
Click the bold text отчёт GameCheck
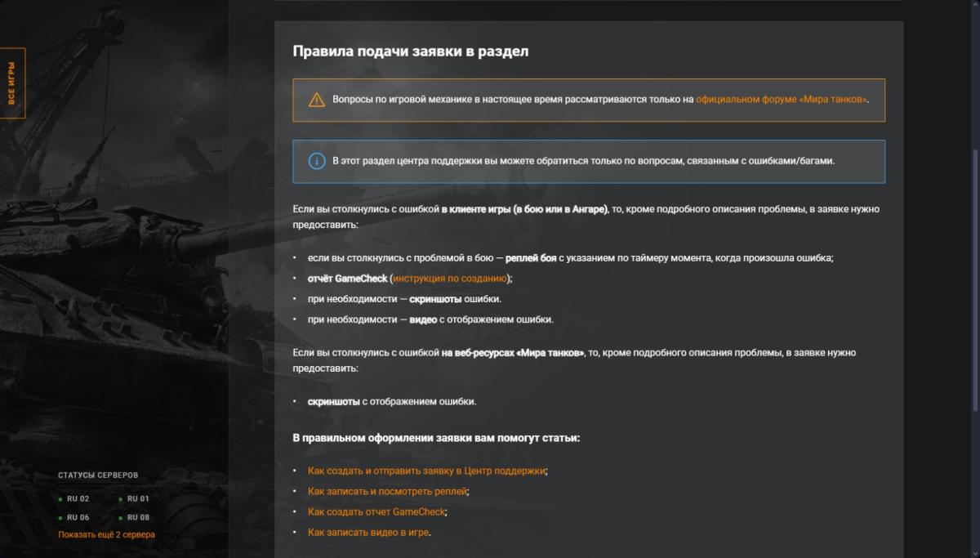(x=348, y=279)
